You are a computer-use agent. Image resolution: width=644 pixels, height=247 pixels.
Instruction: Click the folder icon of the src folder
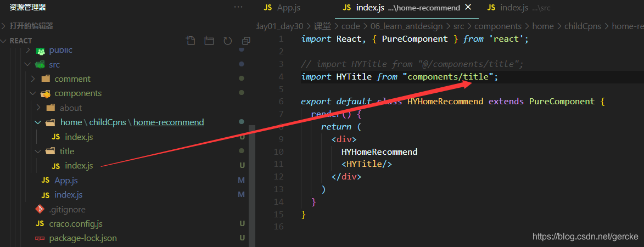point(40,64)
